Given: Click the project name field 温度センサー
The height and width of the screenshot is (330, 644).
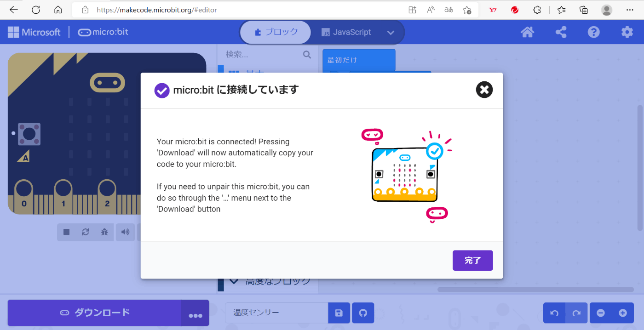Looking at the screenshot, I should [276, 313].
